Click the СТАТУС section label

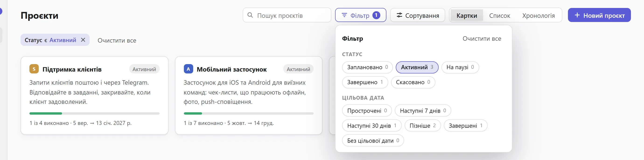(352, 54)
